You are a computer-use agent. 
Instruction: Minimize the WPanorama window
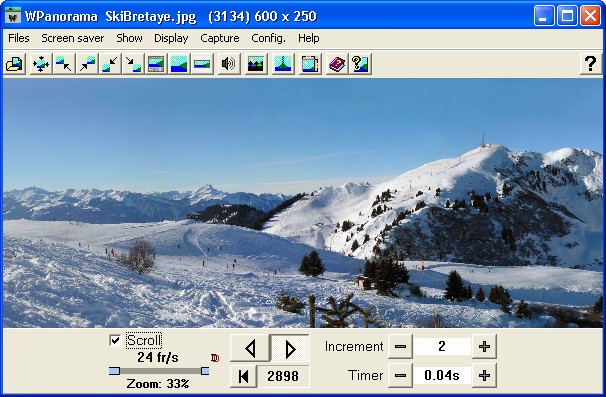pos(544,16)
